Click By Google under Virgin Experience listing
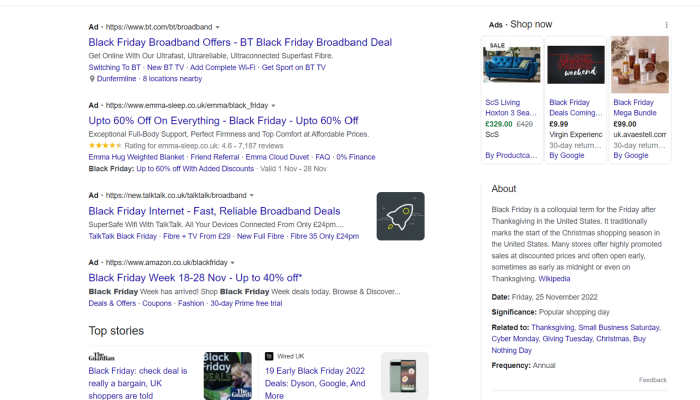The height and width of the screenshot is (400, 700). [x=567, y=155]
